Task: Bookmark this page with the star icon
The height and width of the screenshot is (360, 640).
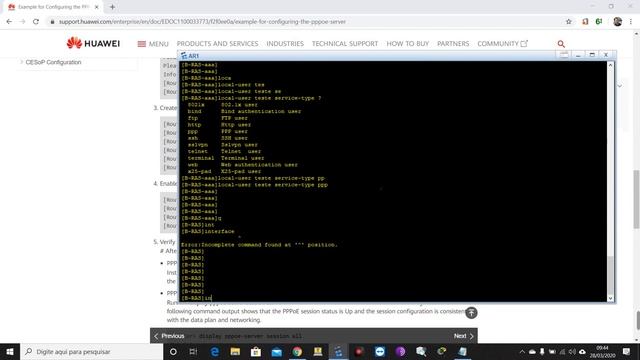Action: 569,22
